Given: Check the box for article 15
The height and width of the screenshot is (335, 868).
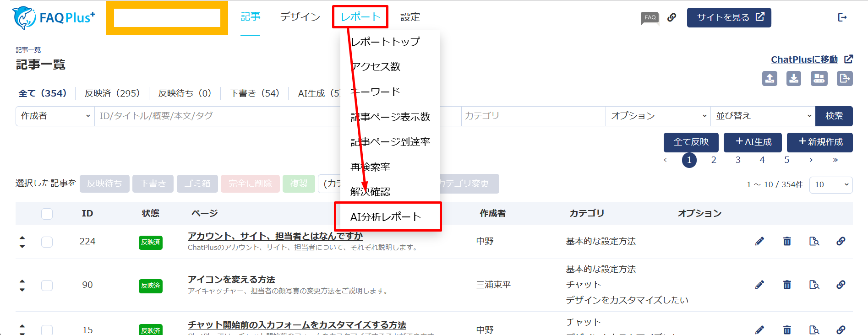Looking at the screenshot, I should pyautogui.click(x=47, y=330).
